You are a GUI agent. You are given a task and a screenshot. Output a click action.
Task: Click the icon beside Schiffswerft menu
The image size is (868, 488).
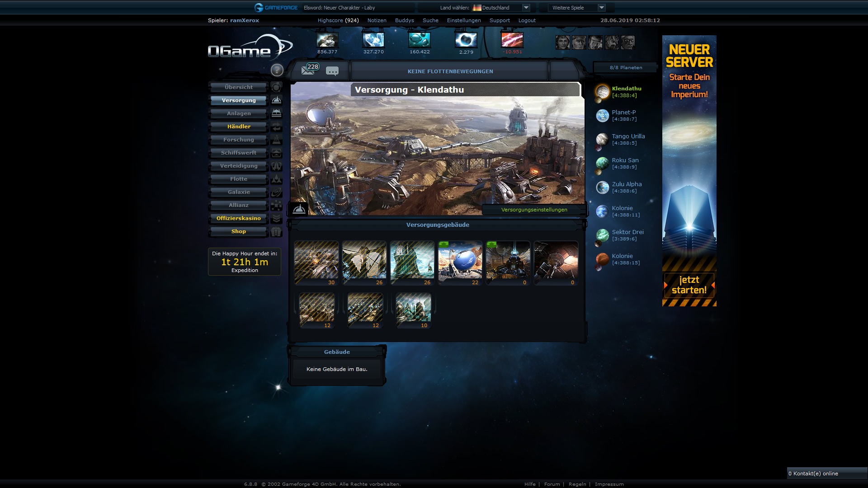276,153
